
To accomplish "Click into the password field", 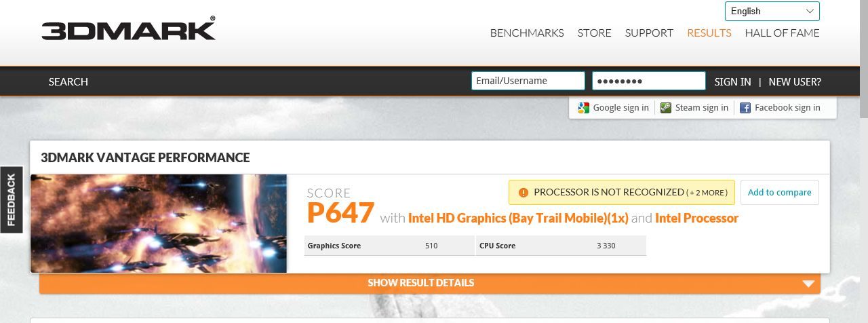I will click(x=648, y=81).
